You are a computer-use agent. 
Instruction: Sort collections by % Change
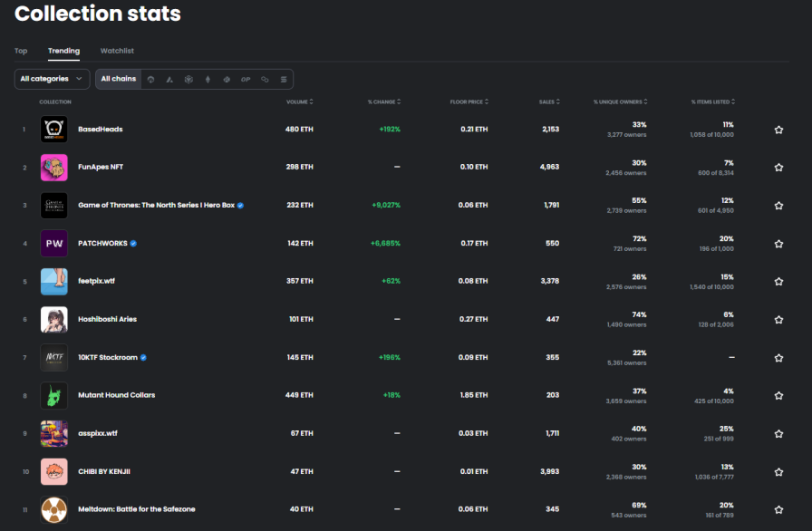click(x=384, y=101)
